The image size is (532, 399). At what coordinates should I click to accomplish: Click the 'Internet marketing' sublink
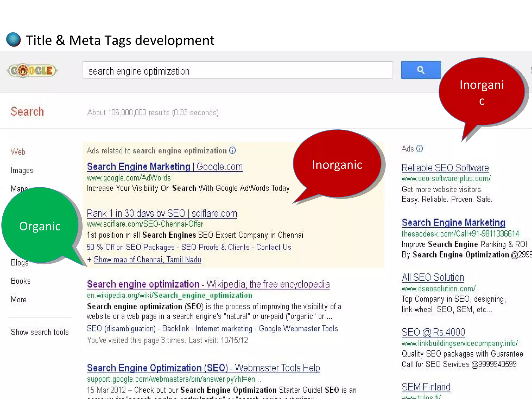tap(224, 329)
